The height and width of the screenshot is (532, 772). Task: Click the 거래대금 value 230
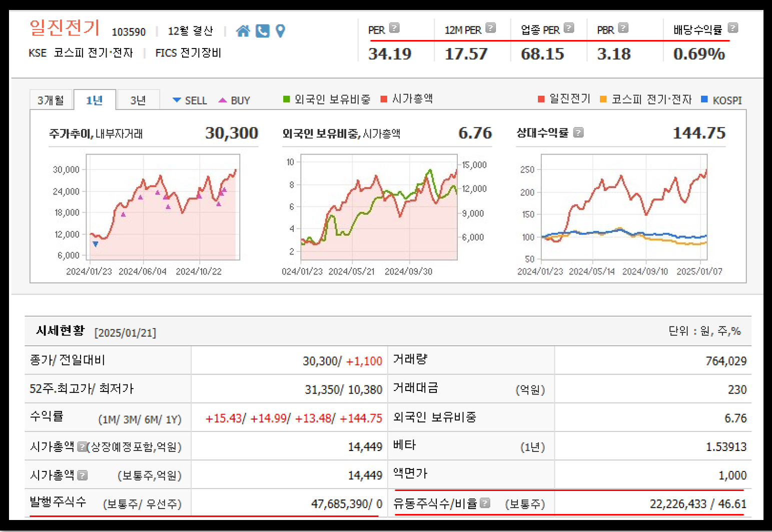(737, 389)
